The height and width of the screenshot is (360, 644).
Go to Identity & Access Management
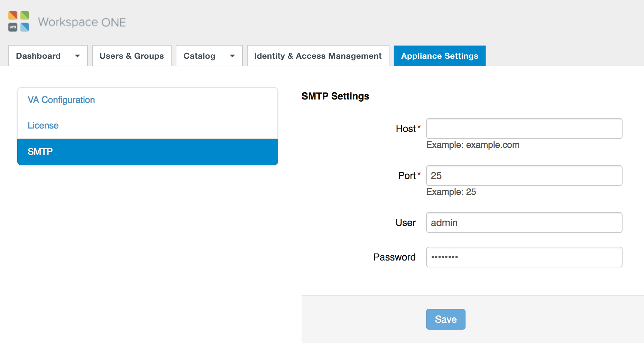(x=318, y=56)
